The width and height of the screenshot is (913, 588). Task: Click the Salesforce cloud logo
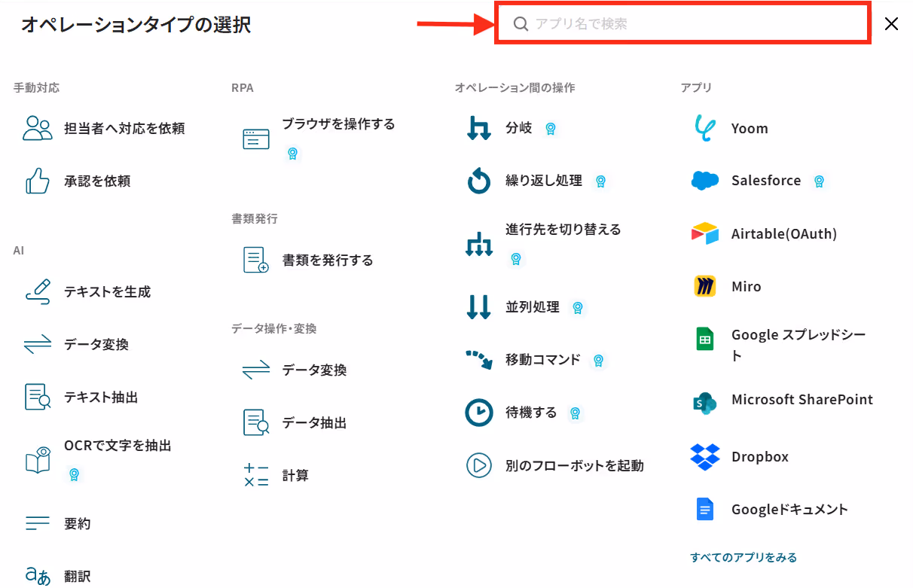coord(705,181)
